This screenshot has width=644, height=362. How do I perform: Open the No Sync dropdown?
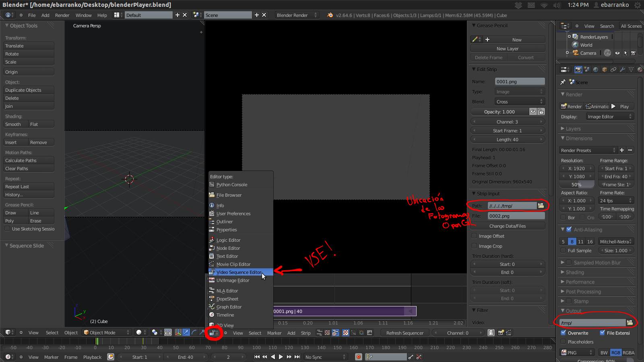click(325, 357)
